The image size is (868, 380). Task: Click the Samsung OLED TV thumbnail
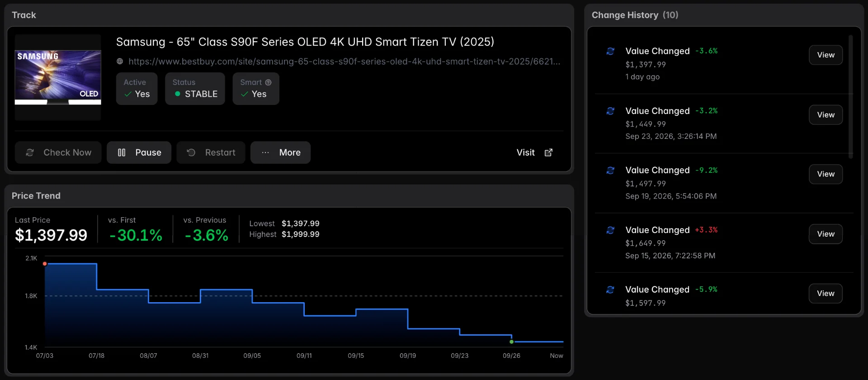pos(58,77)
